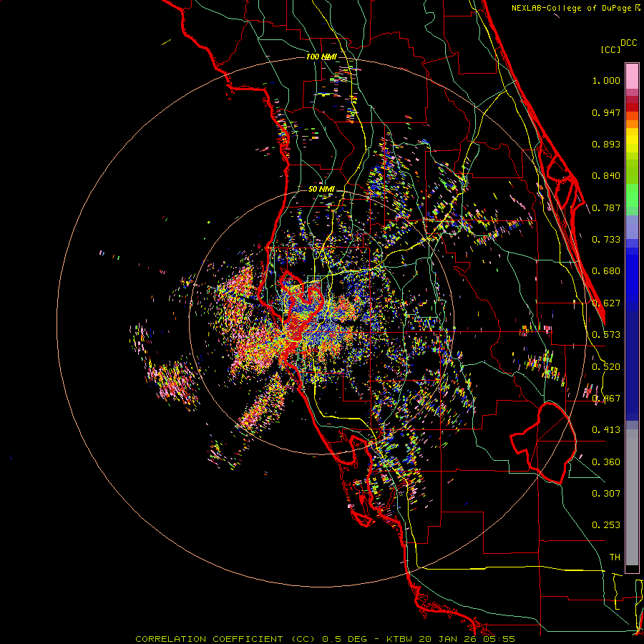This screenshot has width=644, height=644.
Task: Click the pink top segment of the color bar
Action: click(632, 77)
